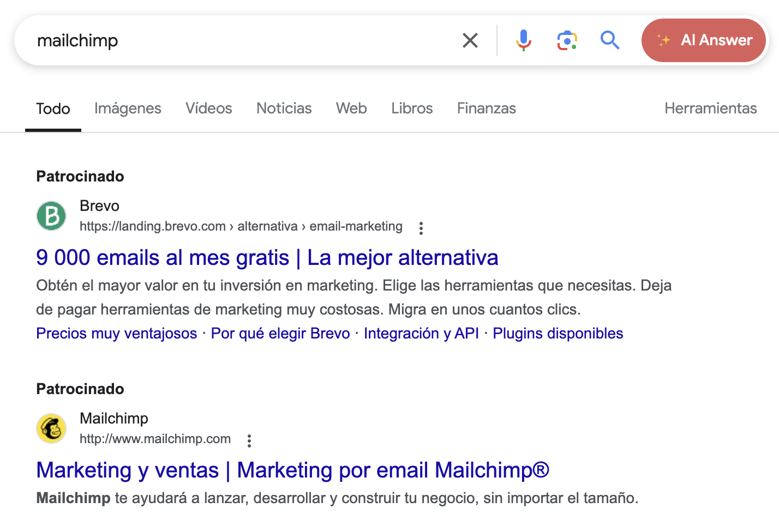Click the AI Answer button

(x=703, y=40)
